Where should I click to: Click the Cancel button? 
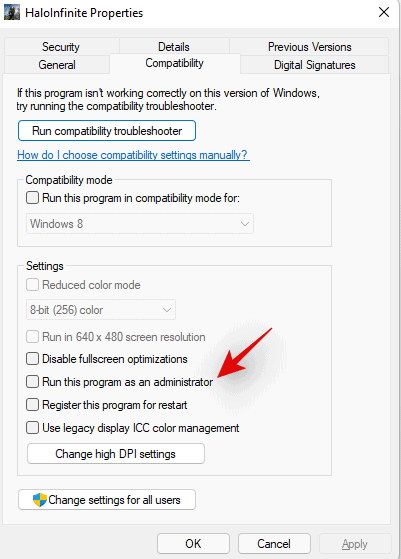[x=274, y=544]
